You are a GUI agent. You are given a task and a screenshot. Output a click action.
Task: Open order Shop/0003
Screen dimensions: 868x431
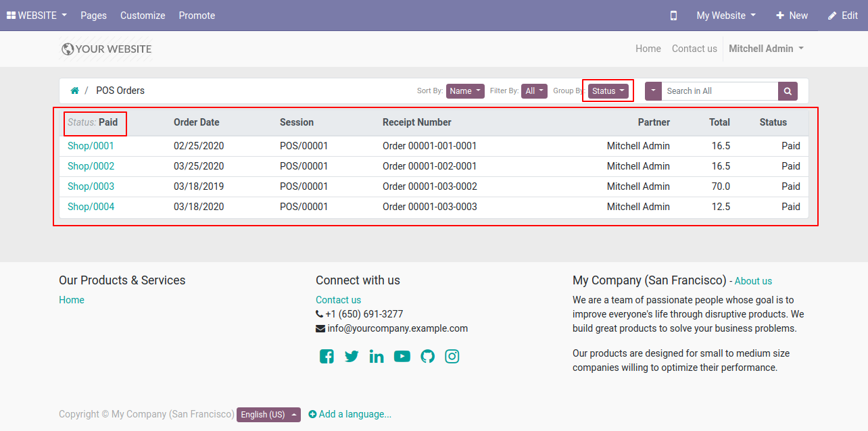tap(91, 186)
